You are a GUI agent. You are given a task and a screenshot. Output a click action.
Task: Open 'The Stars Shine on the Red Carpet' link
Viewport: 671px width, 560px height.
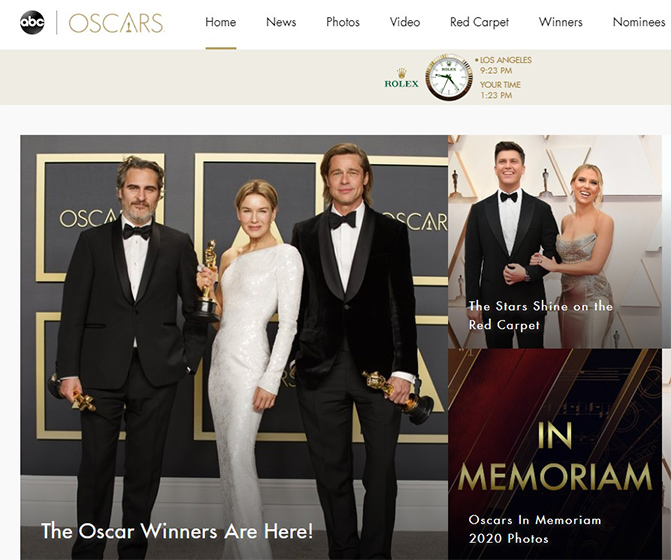(540, 315)
